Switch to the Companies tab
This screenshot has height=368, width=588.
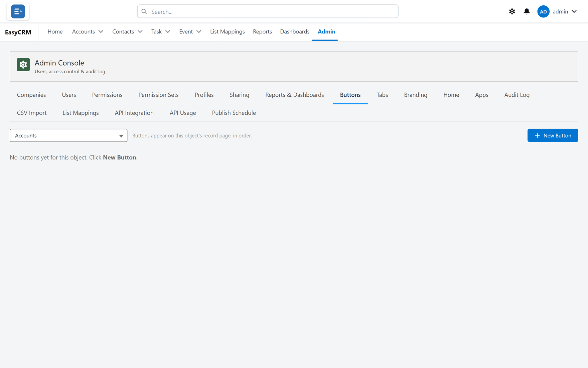coord(31,95)
